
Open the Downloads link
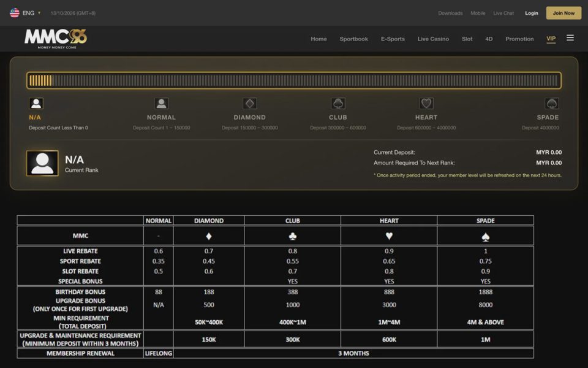[450, 13]
